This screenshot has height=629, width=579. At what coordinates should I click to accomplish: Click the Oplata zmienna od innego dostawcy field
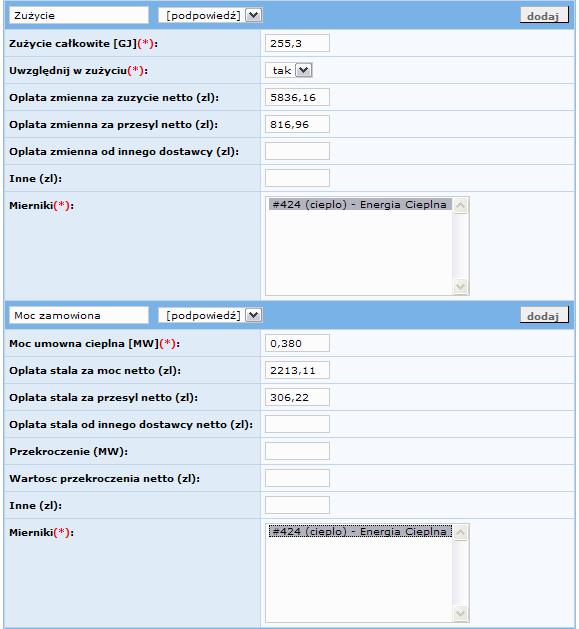click(297, 151)
